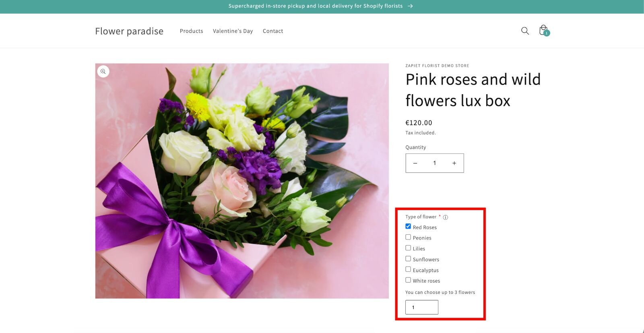This screenshot has height=333, width=644.
Task: Click the in-store pickup announcement link
Action: [315, 6]
